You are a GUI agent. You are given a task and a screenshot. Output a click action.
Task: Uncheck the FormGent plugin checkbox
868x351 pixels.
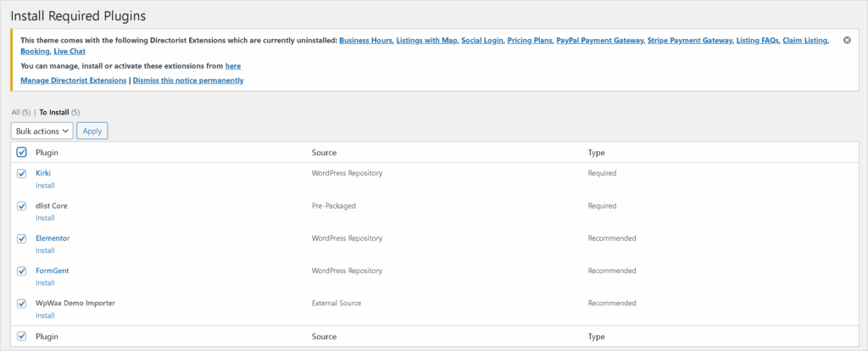22,270
